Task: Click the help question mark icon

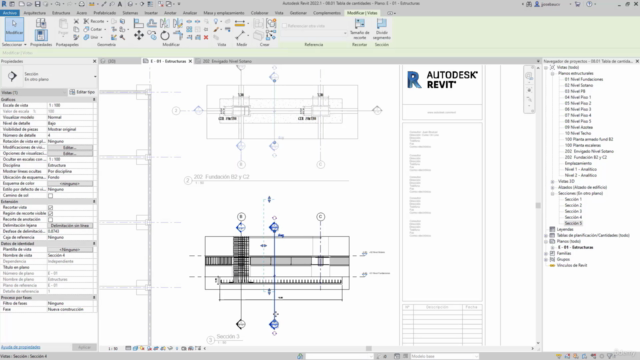Action: (x=589, y=4)
